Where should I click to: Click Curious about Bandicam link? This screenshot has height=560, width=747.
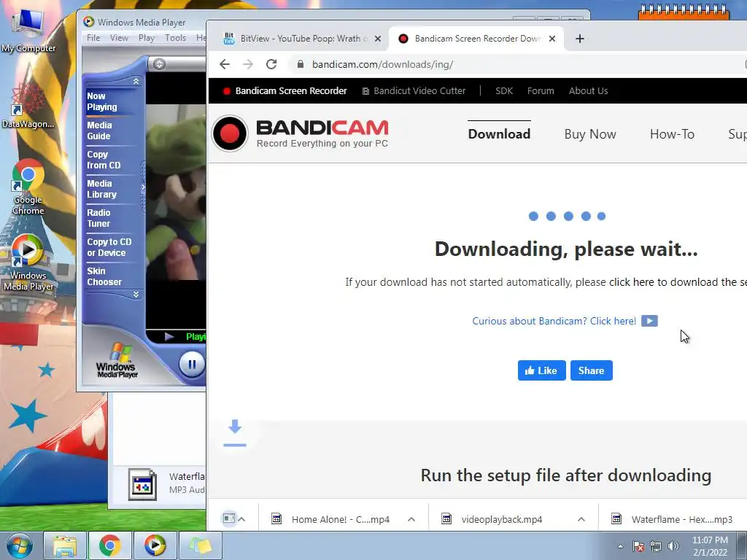coord(554,321)
